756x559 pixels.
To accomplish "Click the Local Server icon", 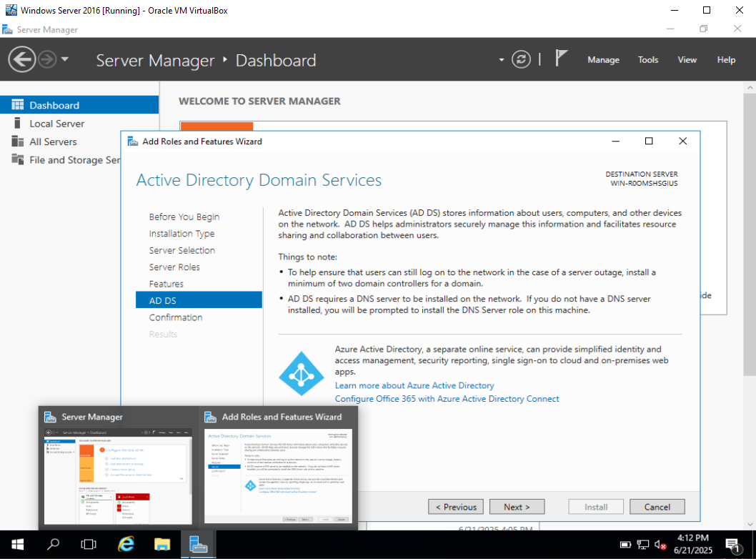I will tap(17, 123).
